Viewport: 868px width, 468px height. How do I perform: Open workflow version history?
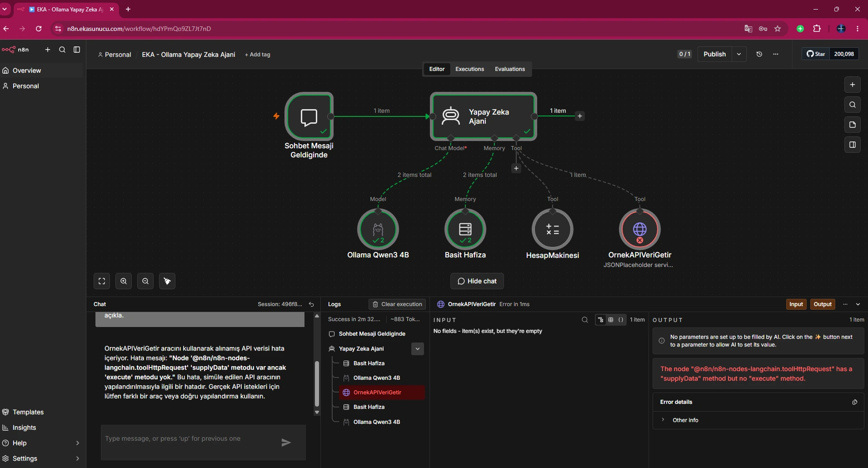759,54
